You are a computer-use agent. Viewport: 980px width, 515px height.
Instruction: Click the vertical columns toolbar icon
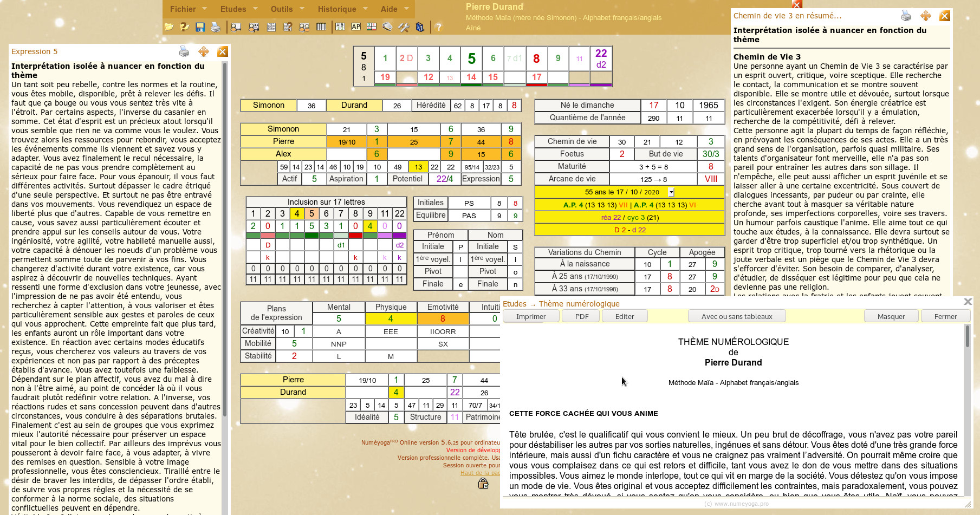pyautogui.click(x=321, y=27)
